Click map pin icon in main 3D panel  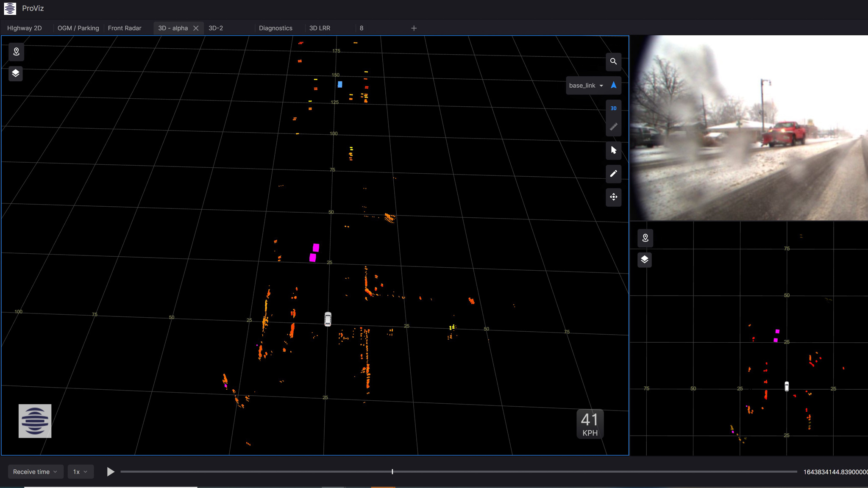[16, 52]
